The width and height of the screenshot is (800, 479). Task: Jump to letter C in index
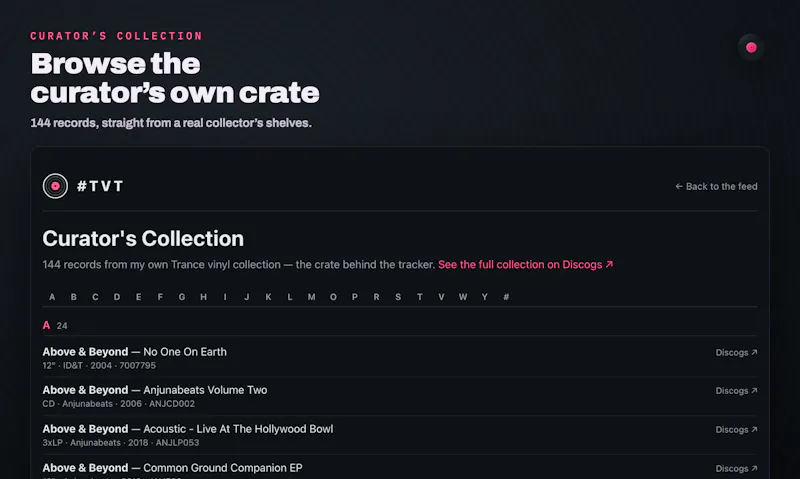click(x=95, y=297)
